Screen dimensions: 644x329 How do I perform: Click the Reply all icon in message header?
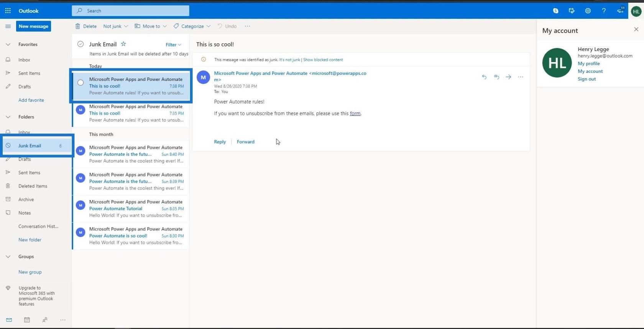pos(496,77)
